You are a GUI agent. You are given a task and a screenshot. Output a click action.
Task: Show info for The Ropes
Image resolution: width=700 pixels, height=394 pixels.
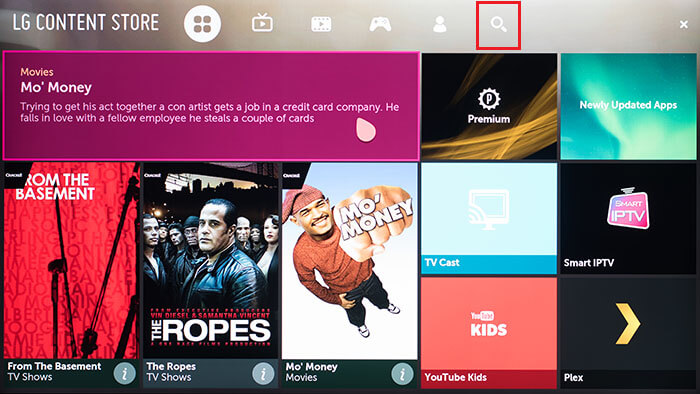click(263, 373)
